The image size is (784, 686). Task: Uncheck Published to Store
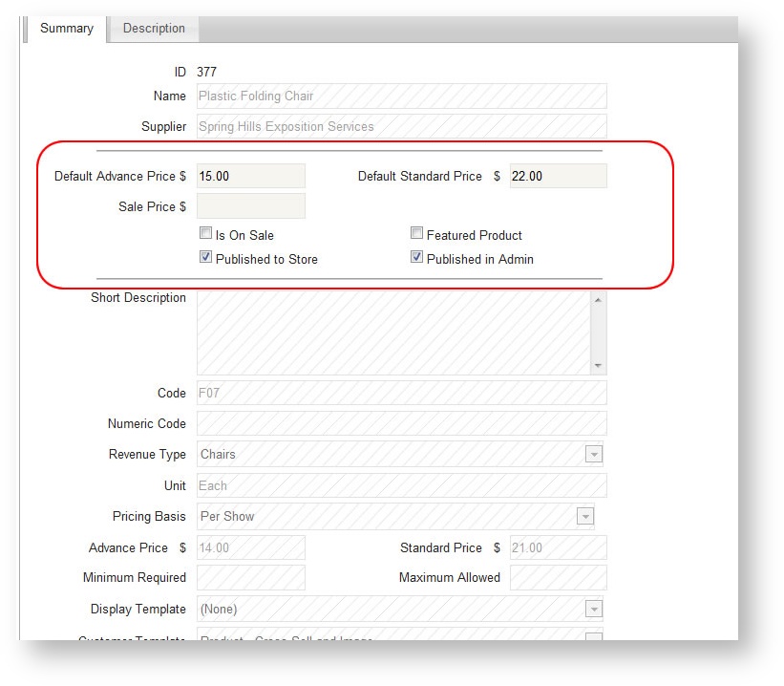click(x=205, y=258)
